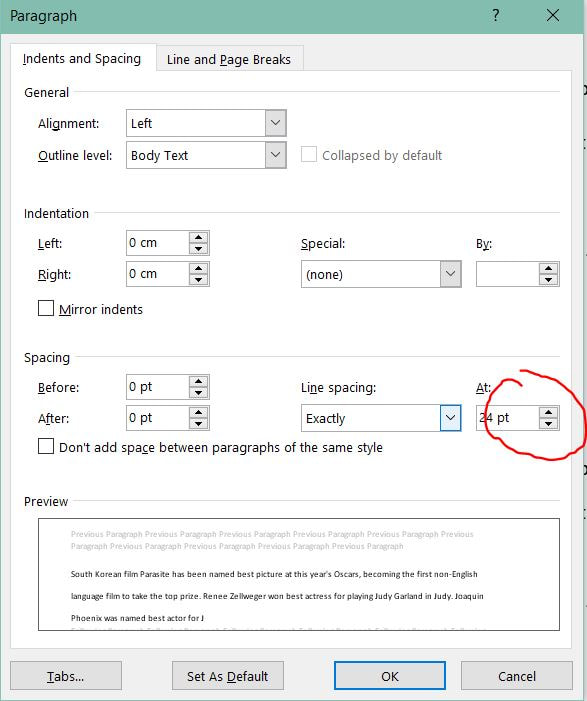This screenshot has height=701, width=587.
Task: Check Don't add space between paragraphs option
Action: coord(46,447)
